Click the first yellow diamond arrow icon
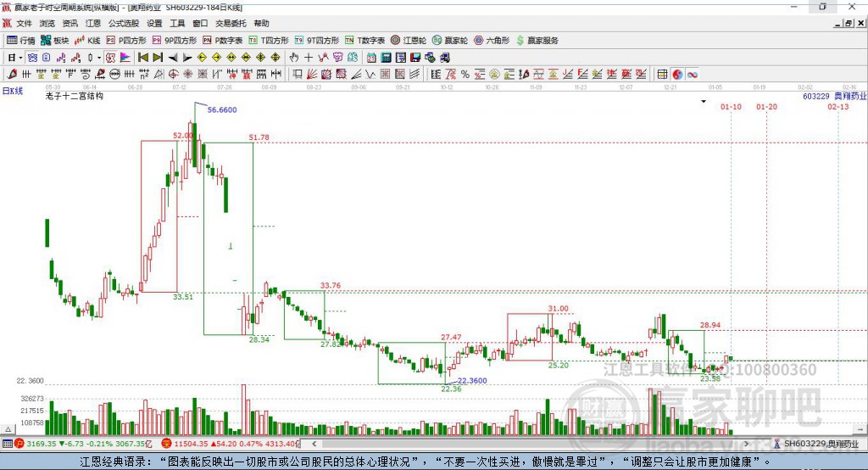Screen dimensions: 868x470 202,58
